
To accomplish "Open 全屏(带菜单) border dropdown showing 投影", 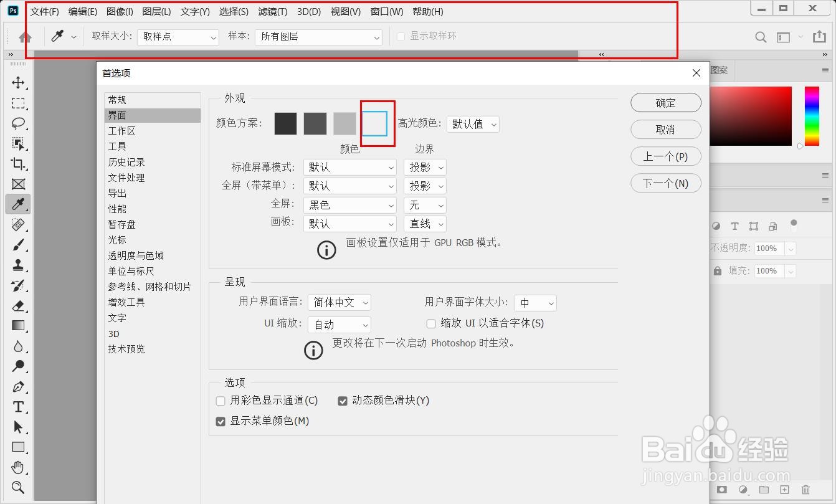I will [x=425, y=186].
